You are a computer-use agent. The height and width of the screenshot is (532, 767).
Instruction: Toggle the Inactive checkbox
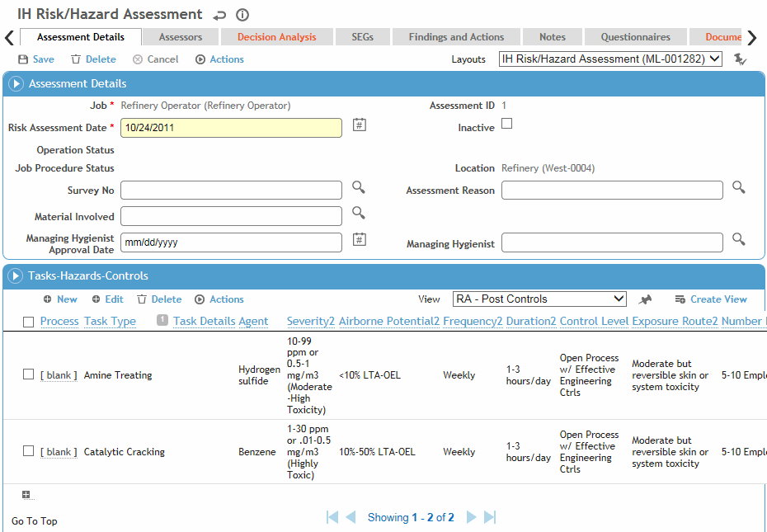coord(507,124)
